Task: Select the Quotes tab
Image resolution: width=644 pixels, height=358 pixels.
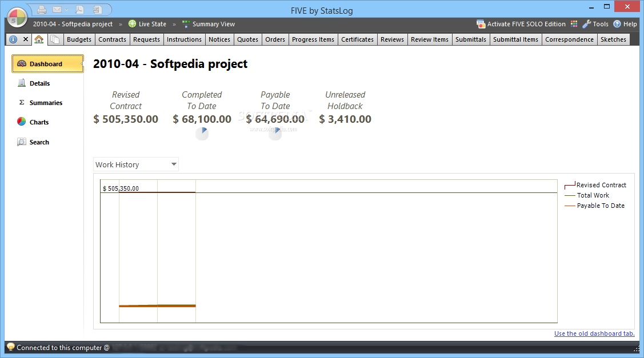Action: point(247,39)
